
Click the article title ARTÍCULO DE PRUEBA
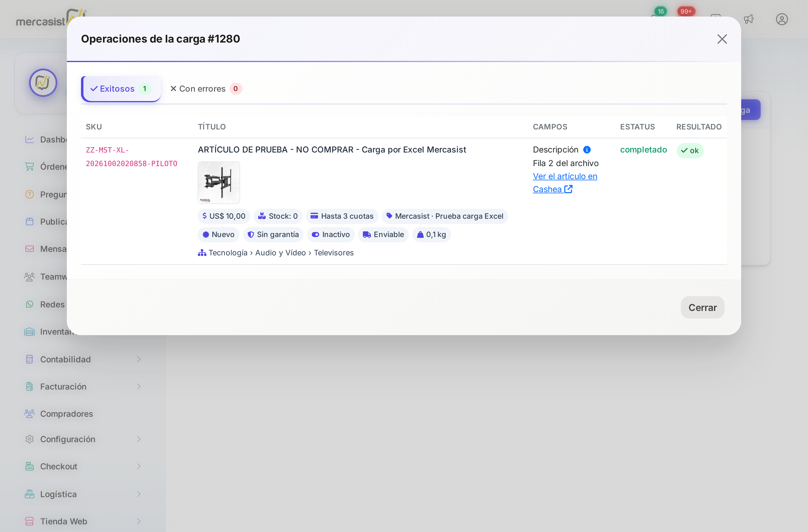[x=332, y=150]
